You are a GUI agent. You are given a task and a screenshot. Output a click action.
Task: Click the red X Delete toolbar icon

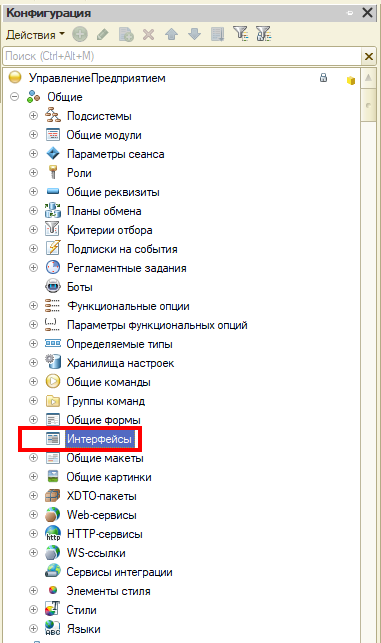[148, 34]
